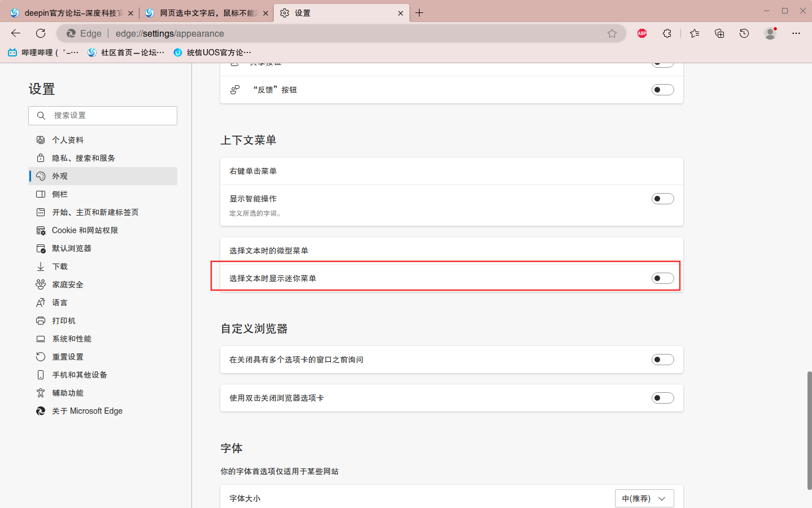The image size is (812, 508).
Task: Expand the 字体大小 dropdown
Action: pyautogui.click(x=644, y=498)
